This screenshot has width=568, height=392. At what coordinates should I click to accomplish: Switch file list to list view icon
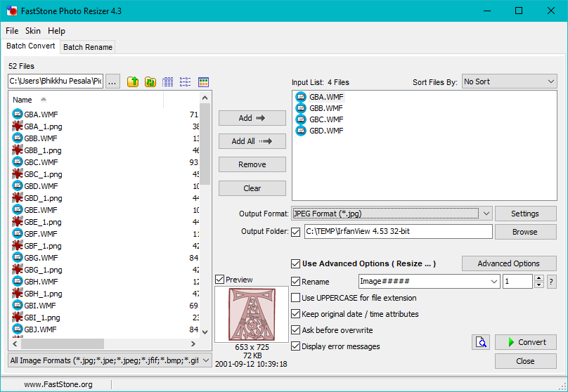pos(186,81)
